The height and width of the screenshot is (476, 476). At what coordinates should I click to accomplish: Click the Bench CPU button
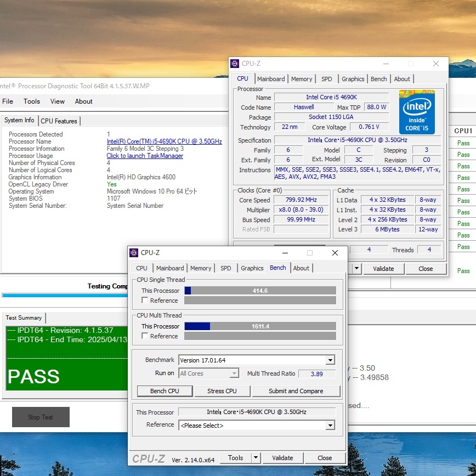(x=165, y=391)
